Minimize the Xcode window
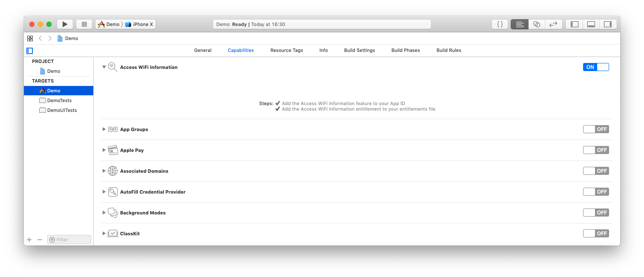644x277 pixels. [x=40, y=24]
